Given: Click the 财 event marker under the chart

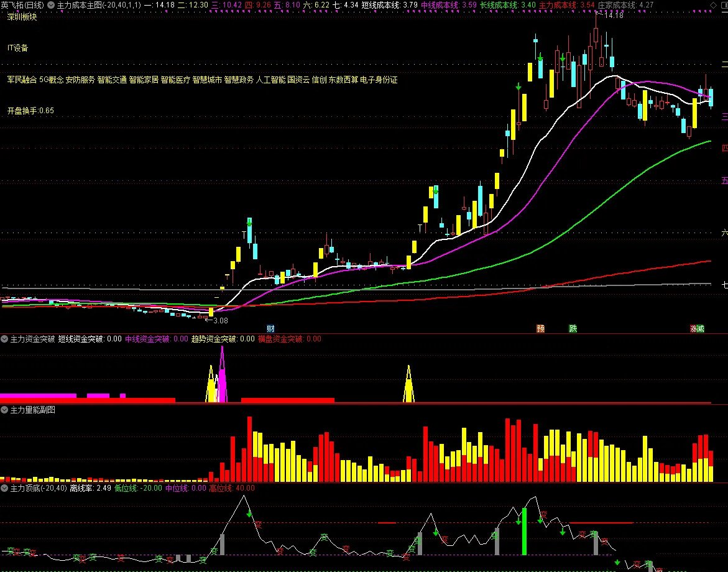Looking at the screenshot, I should coord(270,328).
